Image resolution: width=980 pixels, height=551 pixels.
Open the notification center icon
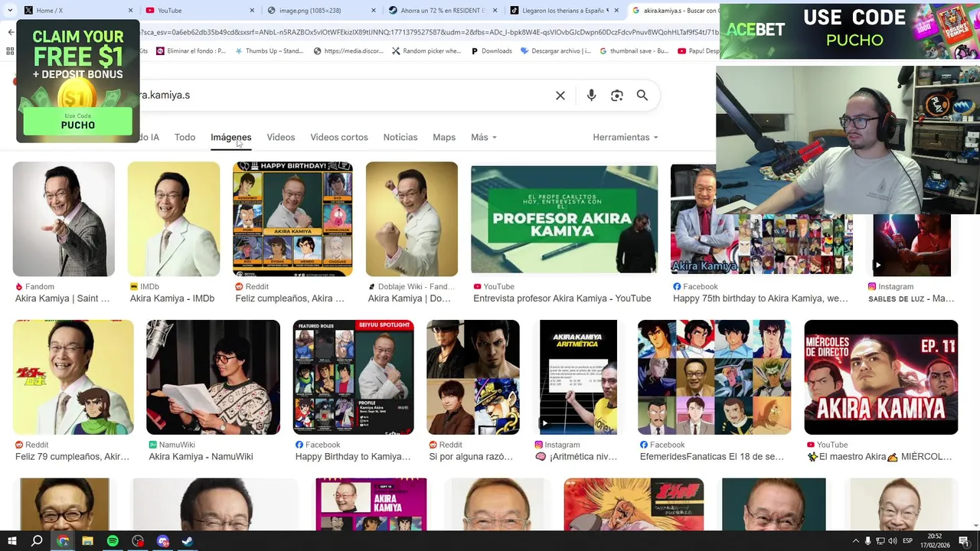coord(964,541)
